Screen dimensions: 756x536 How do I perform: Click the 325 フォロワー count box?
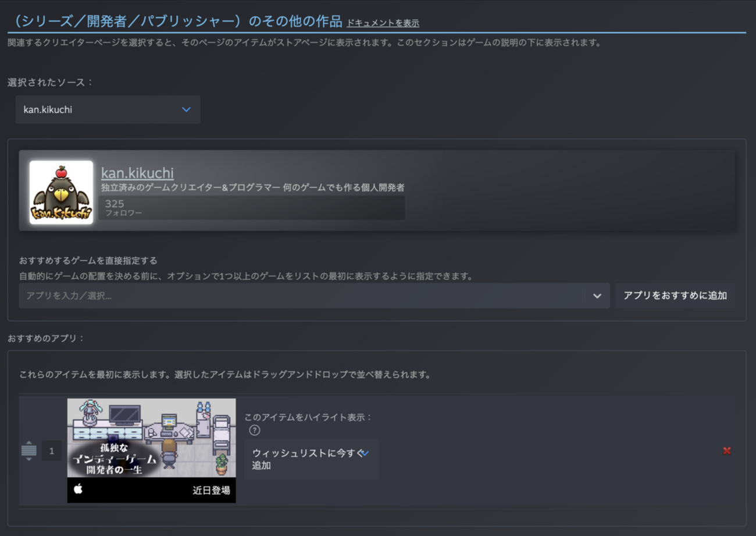[252, 208]
